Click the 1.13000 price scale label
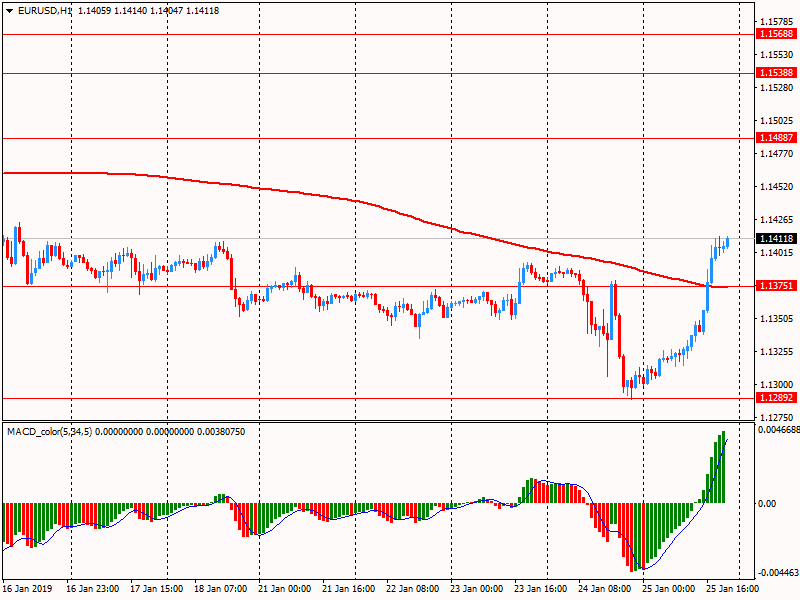800x600 pixels. point(777,385)
